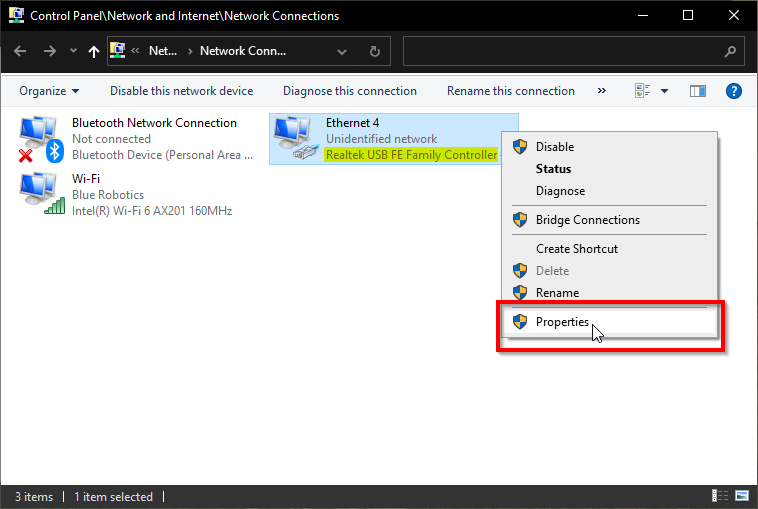
Task: Choose Rename in the context menu
Action: 609,293
